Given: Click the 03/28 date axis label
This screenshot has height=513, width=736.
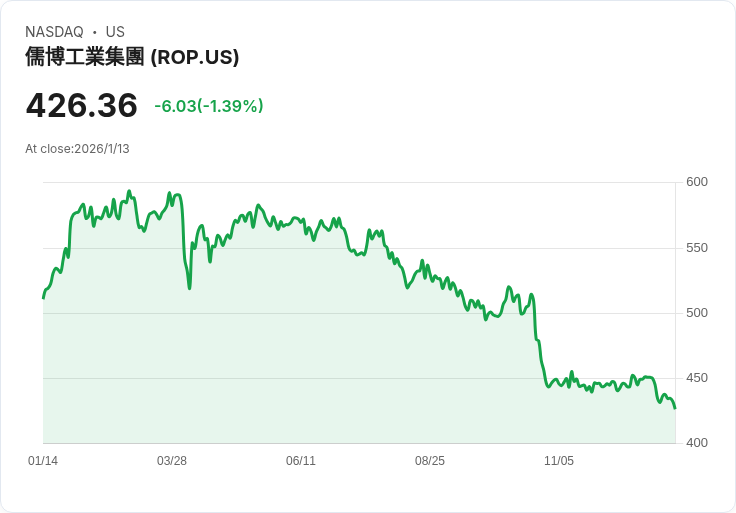Looking at the screenshot, I should coord(172,461).
